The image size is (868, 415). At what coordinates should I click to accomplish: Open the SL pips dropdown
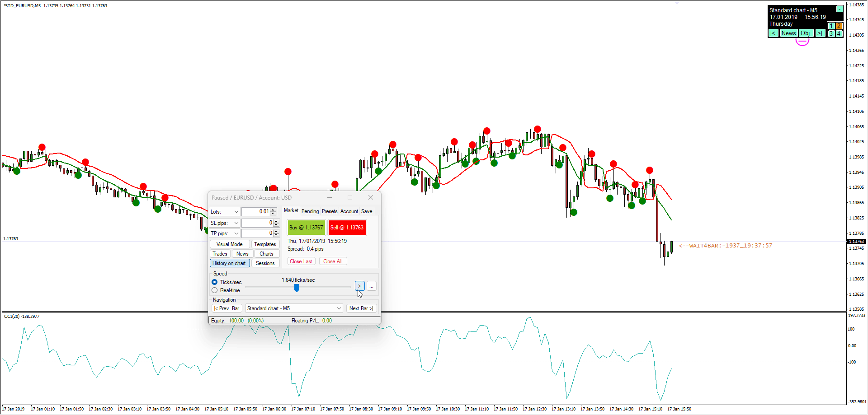(x=225, y=223)
